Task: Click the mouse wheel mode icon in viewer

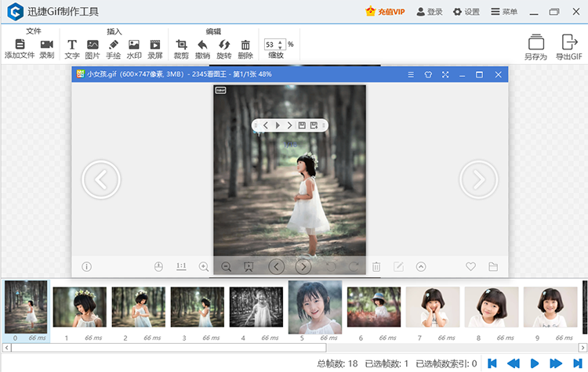Action: coord(158,267)
